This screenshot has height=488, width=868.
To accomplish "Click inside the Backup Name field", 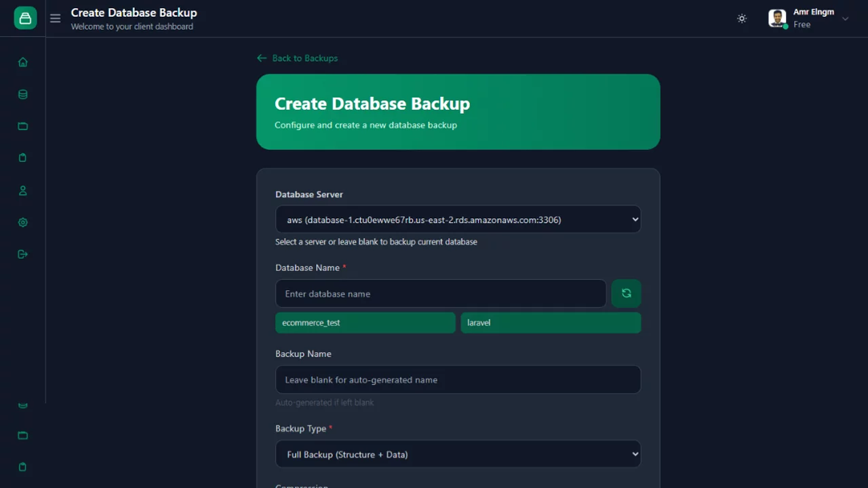I will 458,380.
